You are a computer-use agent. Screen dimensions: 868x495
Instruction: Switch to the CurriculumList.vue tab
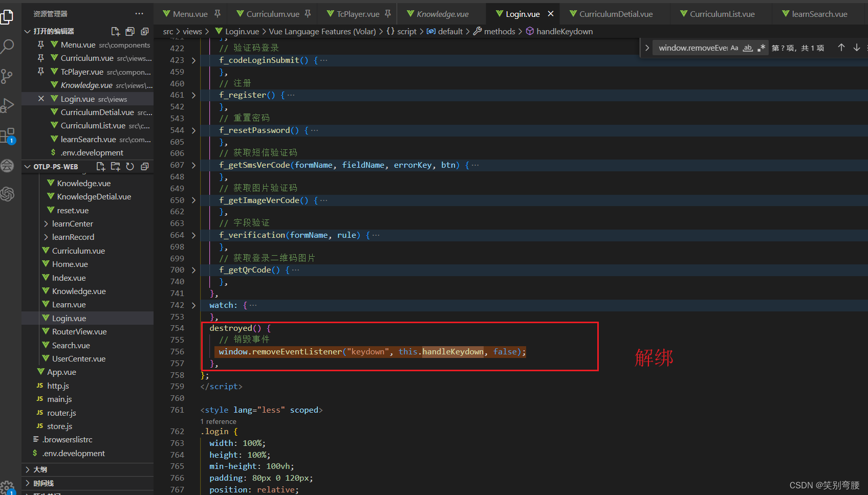[722, 14]
